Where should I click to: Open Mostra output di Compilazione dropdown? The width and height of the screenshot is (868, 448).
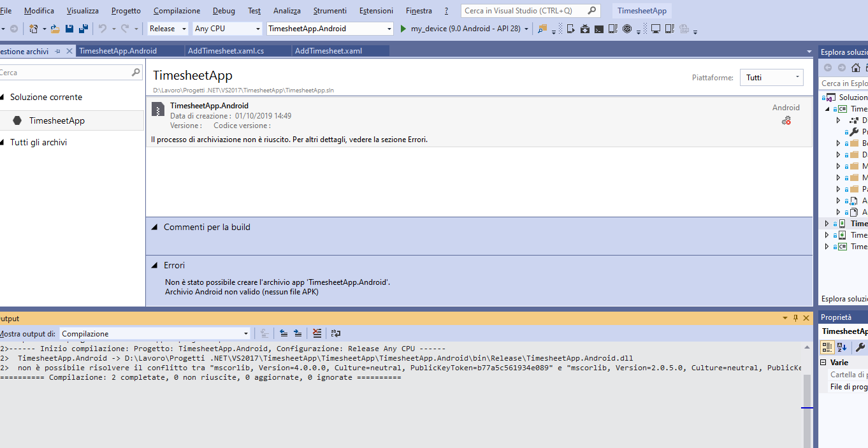[156, 333]
